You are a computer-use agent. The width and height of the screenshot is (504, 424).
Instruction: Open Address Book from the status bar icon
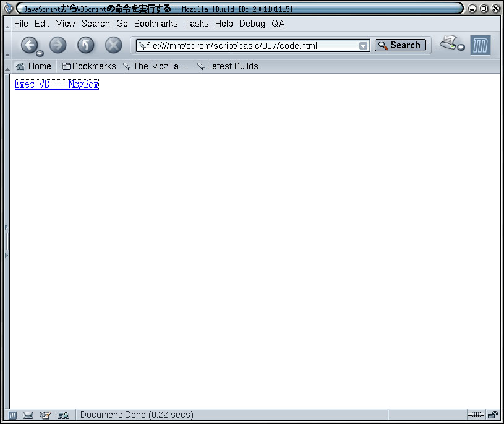click(x=63, y=415)
